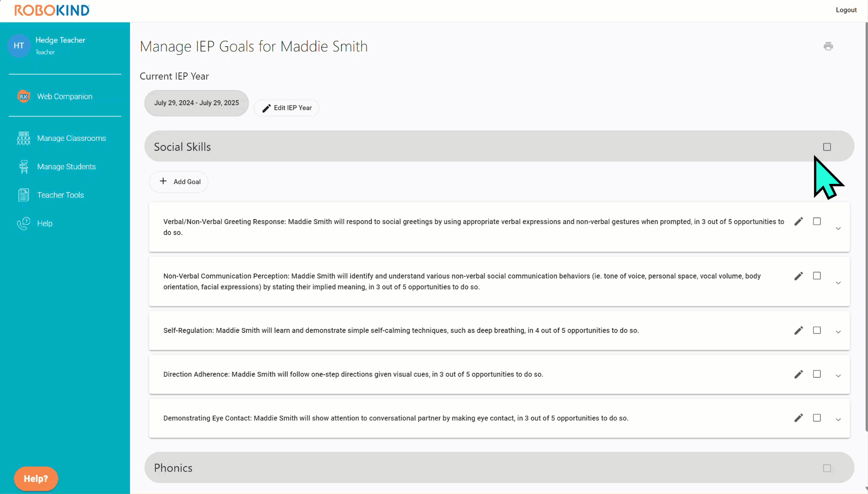
Task: Expand the Verbal/Non-Verbal Greeting Response goal
Action: (838, 228)
